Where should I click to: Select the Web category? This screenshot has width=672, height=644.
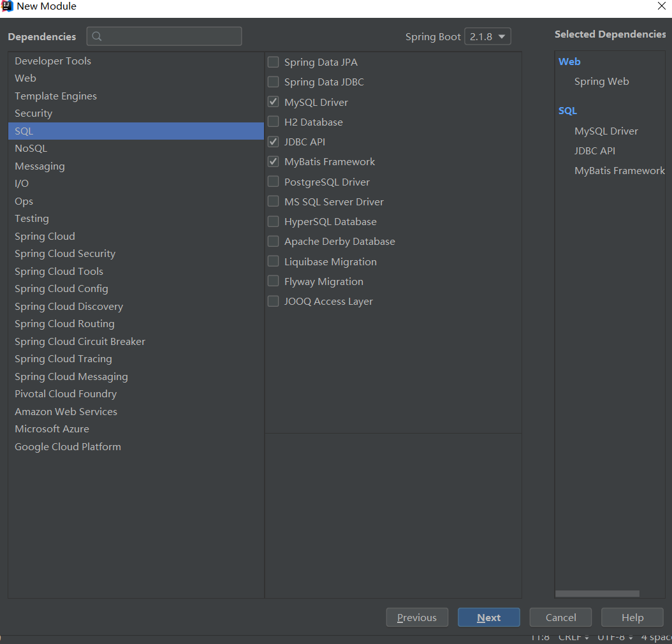pos(136,78)
